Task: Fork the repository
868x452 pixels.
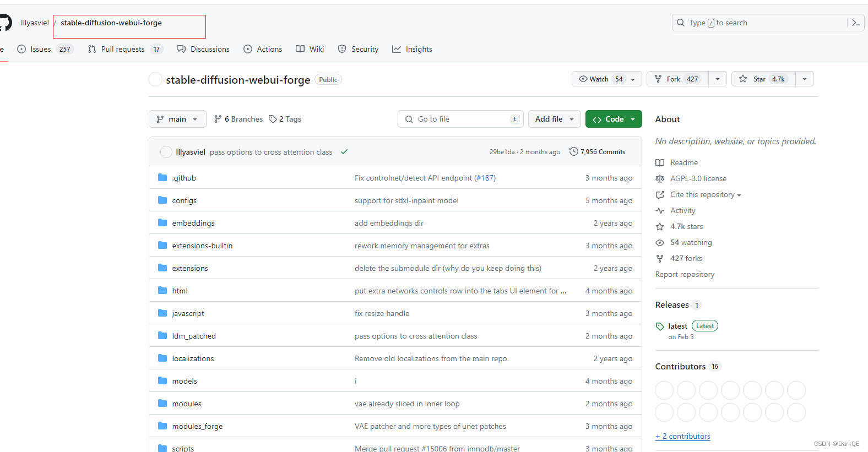Action: pyautogui.click(x=678, y=79)
